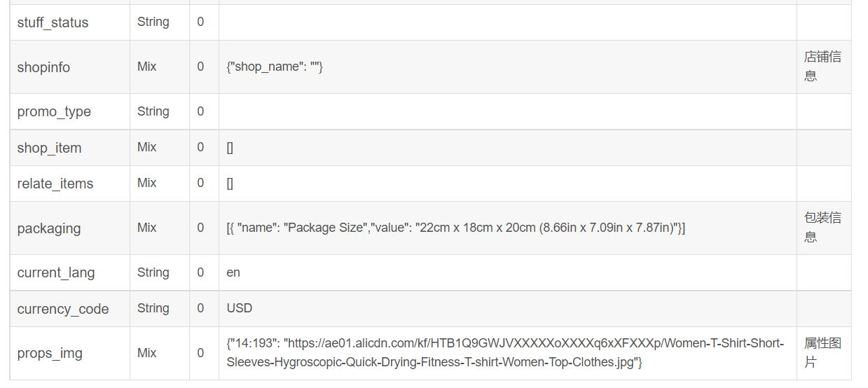The width and height of the screenshot is (868, 388).
Task: Click the 属性图片 description cell
Action: pyautogui.click(x=822, y=352)
